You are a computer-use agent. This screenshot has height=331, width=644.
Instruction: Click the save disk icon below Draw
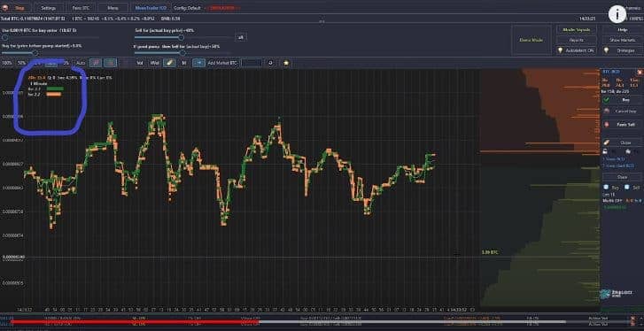pyautogui.click(x=606, y=151)
